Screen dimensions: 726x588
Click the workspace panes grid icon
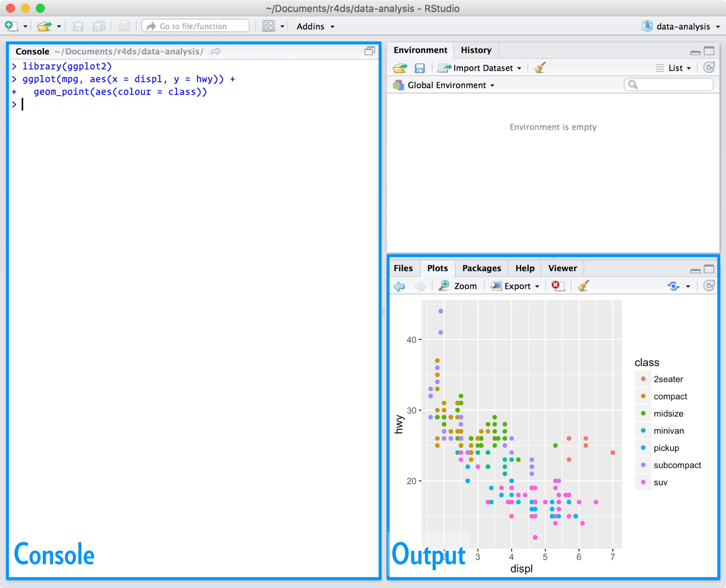(269, 26)
